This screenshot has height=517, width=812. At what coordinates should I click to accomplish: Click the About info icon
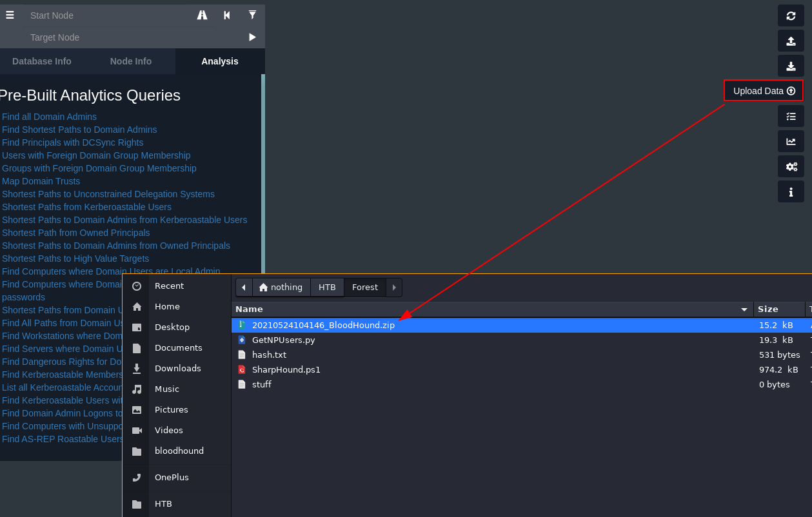click(791, 191)
